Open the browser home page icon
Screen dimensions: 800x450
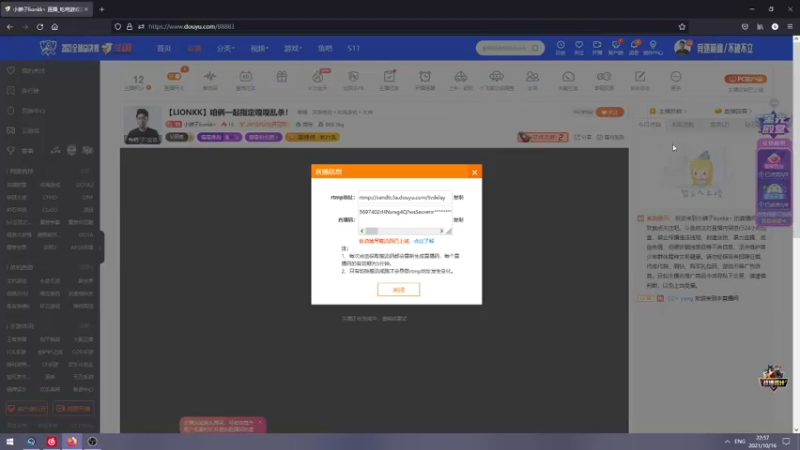[x=55, y=27]
